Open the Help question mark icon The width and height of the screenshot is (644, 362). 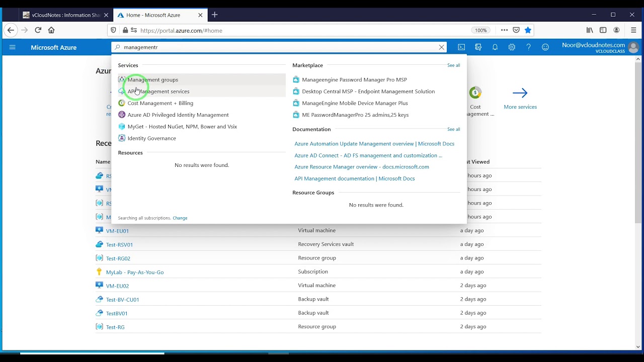pos(528,47)
